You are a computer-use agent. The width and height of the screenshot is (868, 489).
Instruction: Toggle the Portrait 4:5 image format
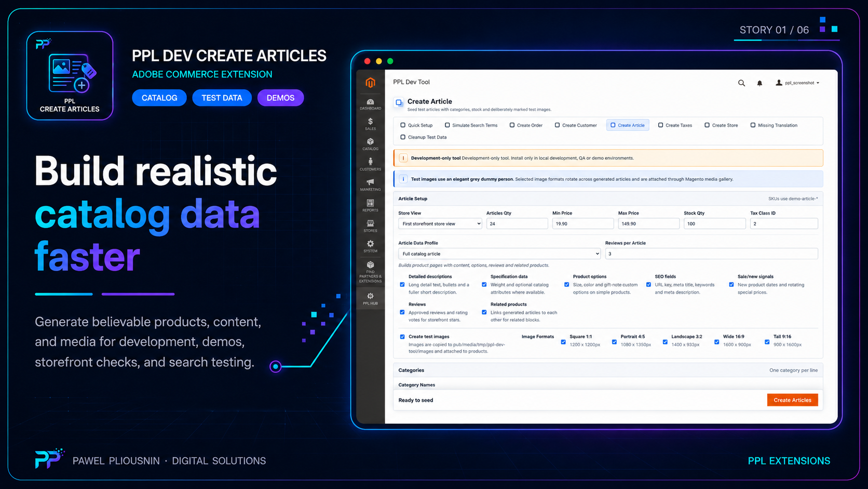614,342
